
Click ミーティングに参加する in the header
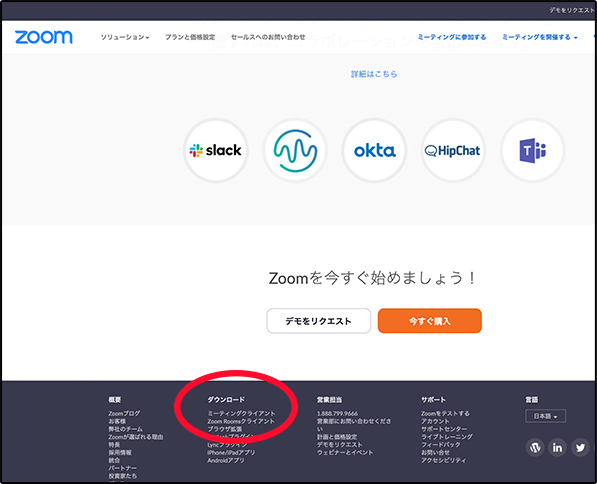pyautogui.click(x=452, y=37)
